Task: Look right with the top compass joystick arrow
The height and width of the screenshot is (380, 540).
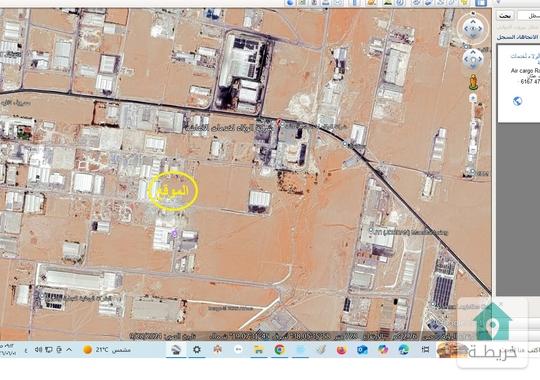Action: coord(480,29)
